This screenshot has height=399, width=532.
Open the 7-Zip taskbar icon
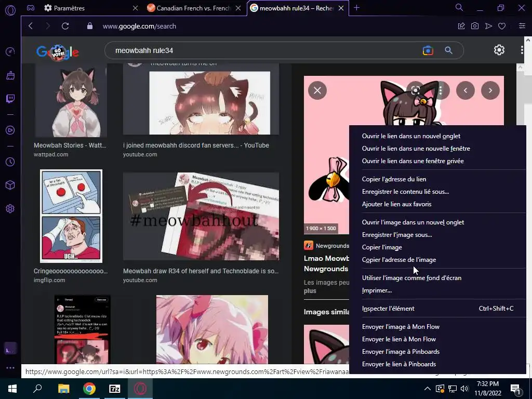[115, 389]
